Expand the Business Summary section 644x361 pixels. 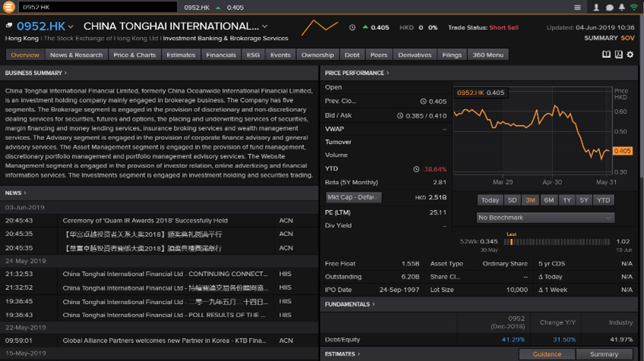(x=36, y=73)
